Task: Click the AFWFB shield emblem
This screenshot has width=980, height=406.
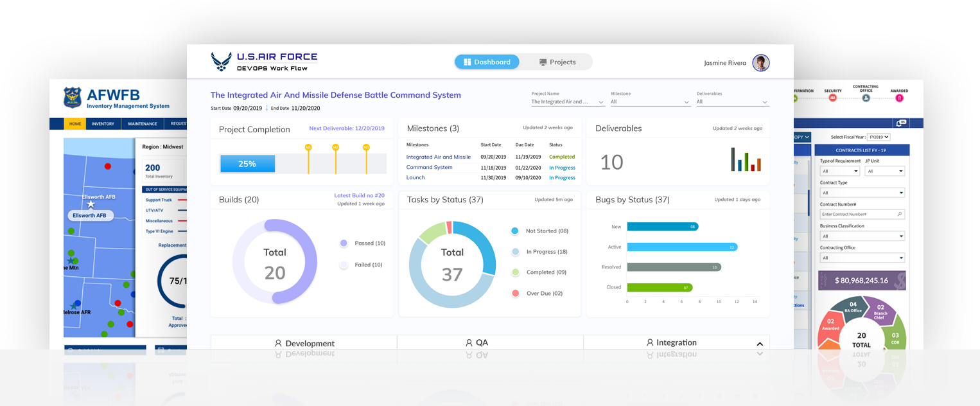Action: (x=73, y=97)
